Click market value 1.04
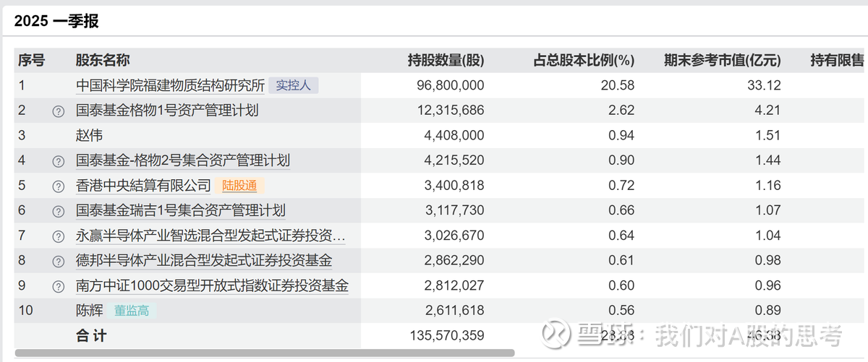Screen dimensions: 868x362 tap(767, 236)
